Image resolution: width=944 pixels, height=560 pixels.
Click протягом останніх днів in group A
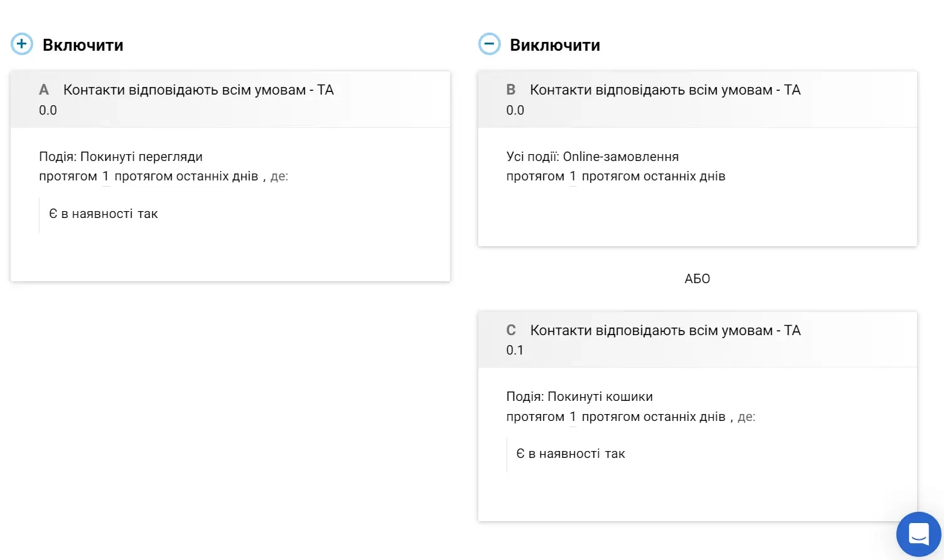pyautogui.click(x=186, y=177)
